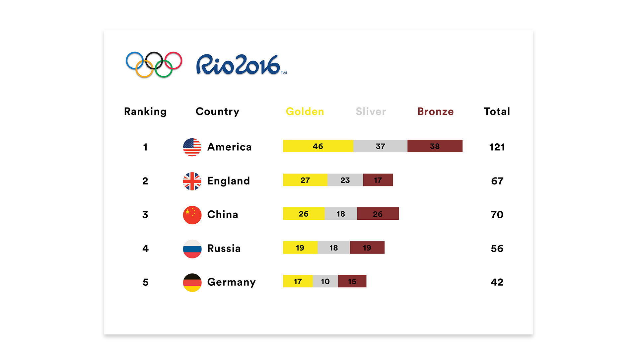Select the England flag icon
Image resolution: width=637 pixels, height=364 pixels.
(192, 181)
